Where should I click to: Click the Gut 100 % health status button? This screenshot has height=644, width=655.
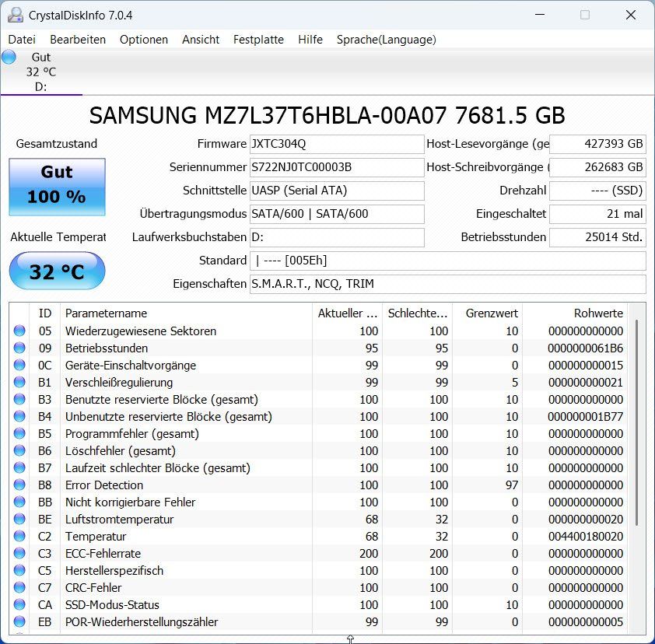[58, 187]
